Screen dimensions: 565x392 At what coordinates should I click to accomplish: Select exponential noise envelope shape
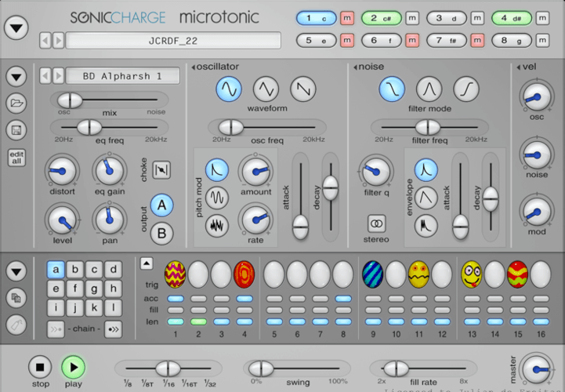click(426, 169)
